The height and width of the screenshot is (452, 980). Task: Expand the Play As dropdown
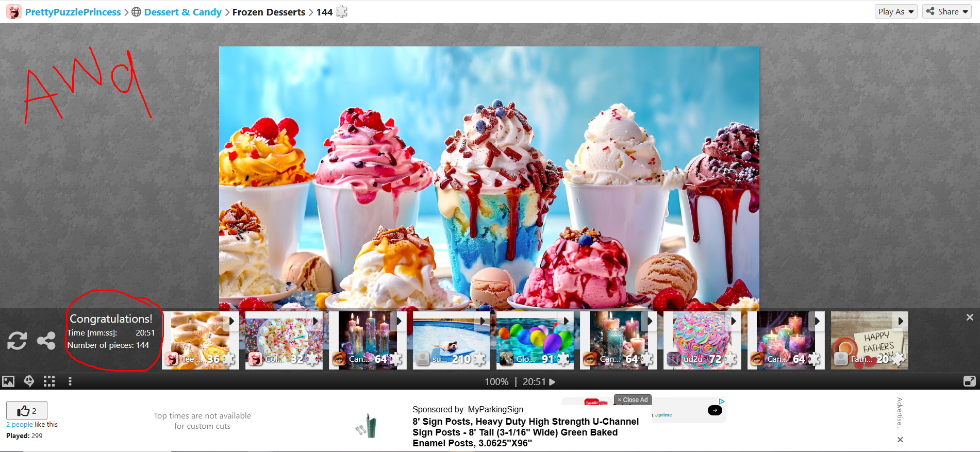896,11
